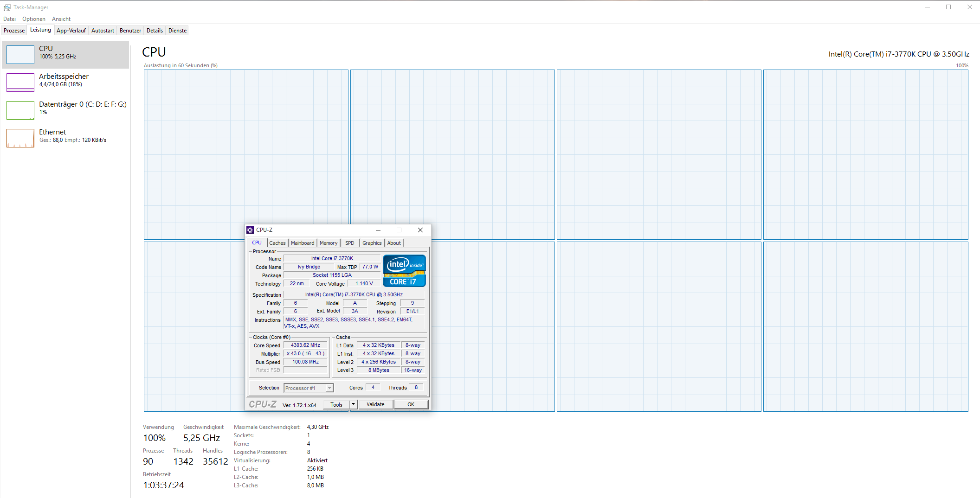Switch to the Benutzer tab
This screenshot has height=498, width=980.
(x=130, y=31)
